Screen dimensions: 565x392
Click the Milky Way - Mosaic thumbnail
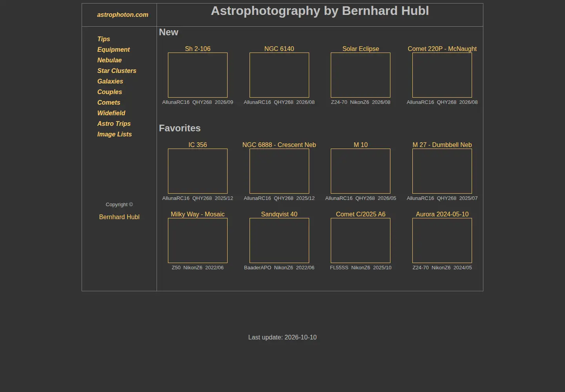coord(198,240)
